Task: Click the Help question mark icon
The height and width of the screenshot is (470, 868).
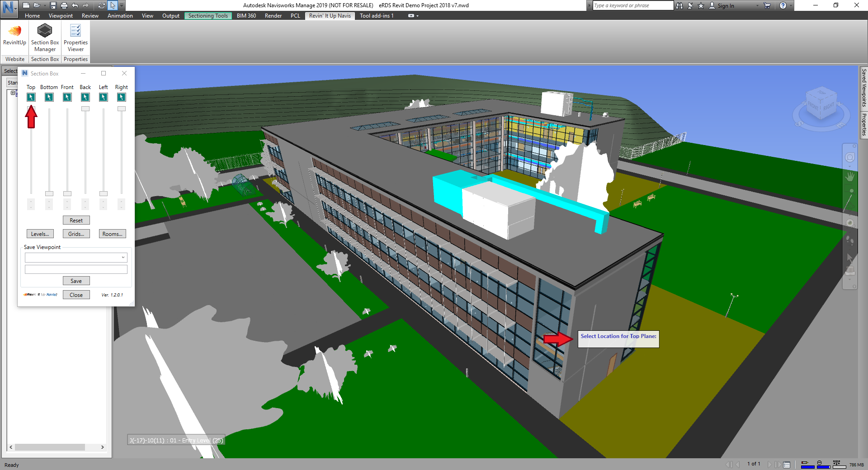Action: coord(783,5)
